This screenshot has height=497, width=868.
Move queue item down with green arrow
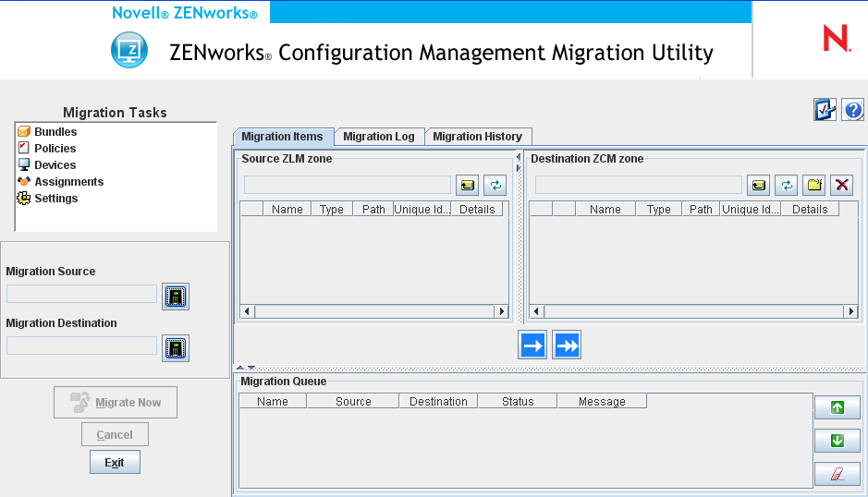[837, 441]
